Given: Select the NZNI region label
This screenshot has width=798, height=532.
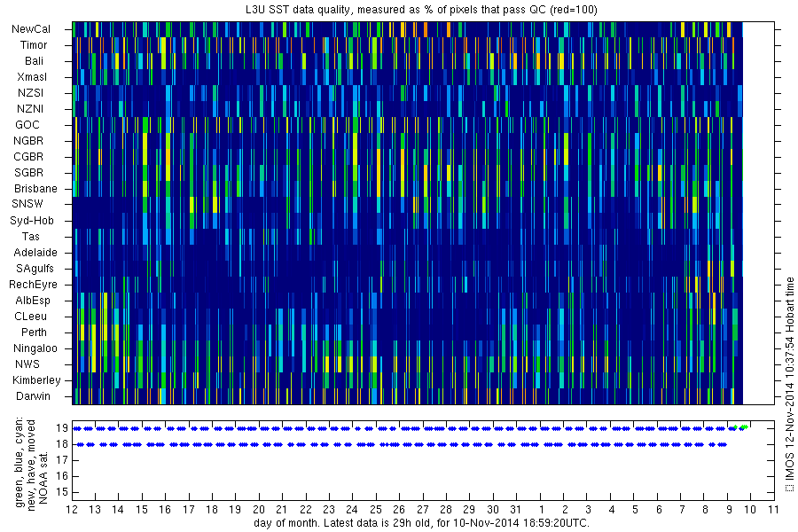Looking at the screenshot, I should 30,109.
